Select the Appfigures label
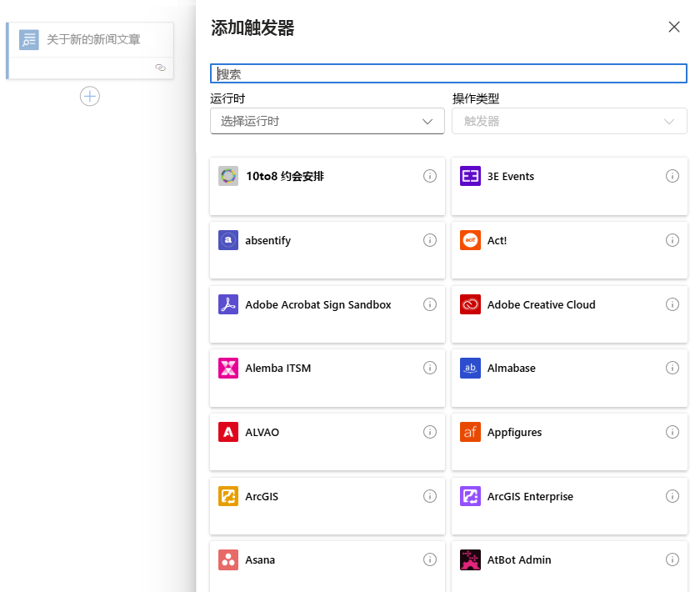 [515, 433]
